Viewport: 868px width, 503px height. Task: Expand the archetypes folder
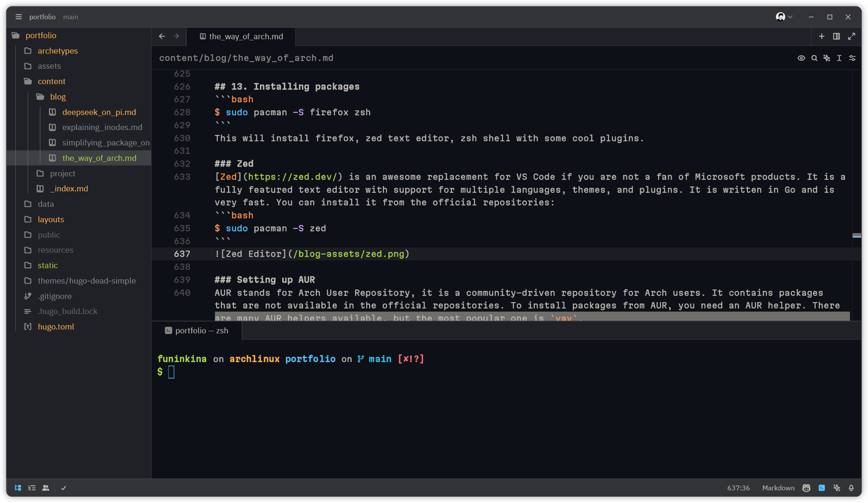click(57, 51)
